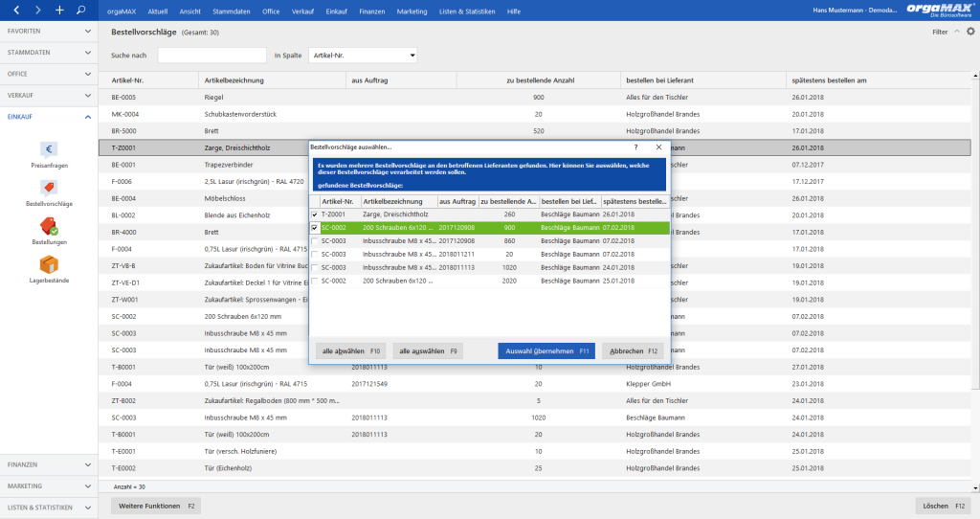Image resolution: width=980 pixels, height=519 pixels.
Task: Open search with the magnifier icon
Action: (x=80, y=10)
